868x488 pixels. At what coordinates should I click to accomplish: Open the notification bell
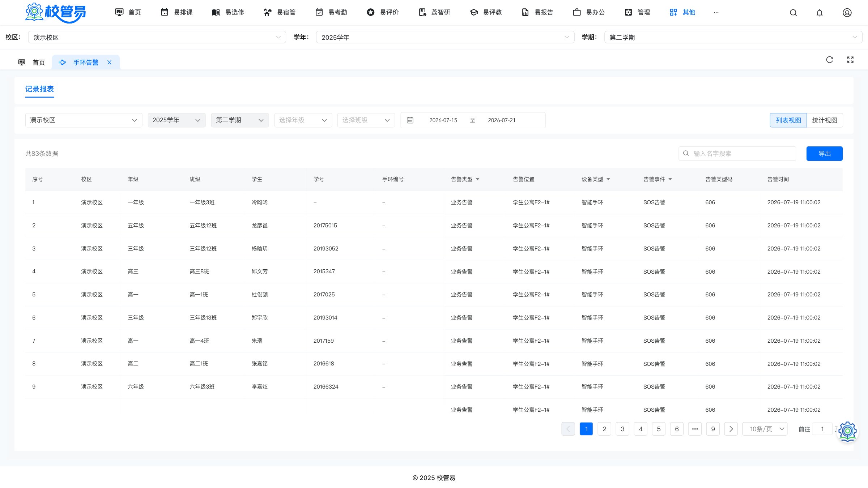point(820,13)
